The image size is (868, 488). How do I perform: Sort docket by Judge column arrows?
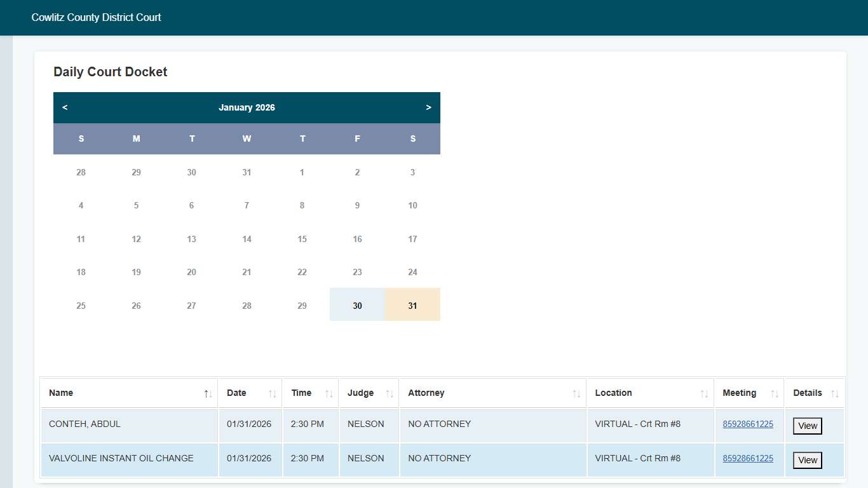click(x=390, y=394)
